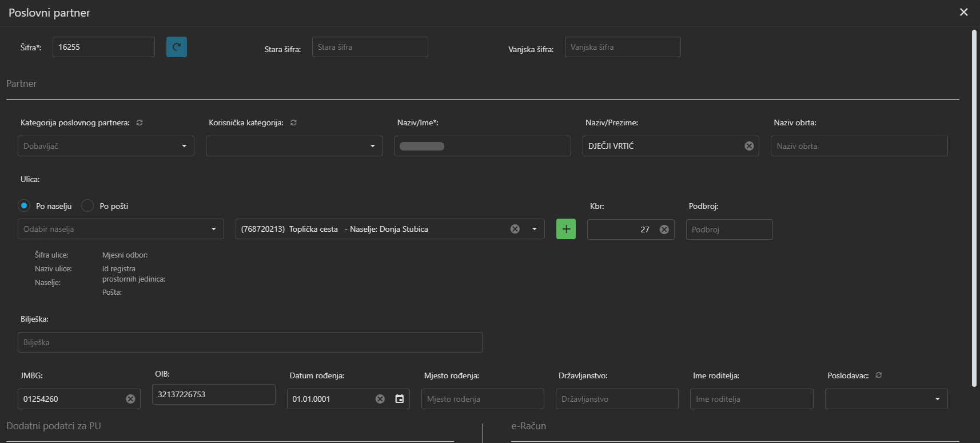Click the blue refresh button next to Šifra
Screen dimensions: 980x443
(176, 47)
